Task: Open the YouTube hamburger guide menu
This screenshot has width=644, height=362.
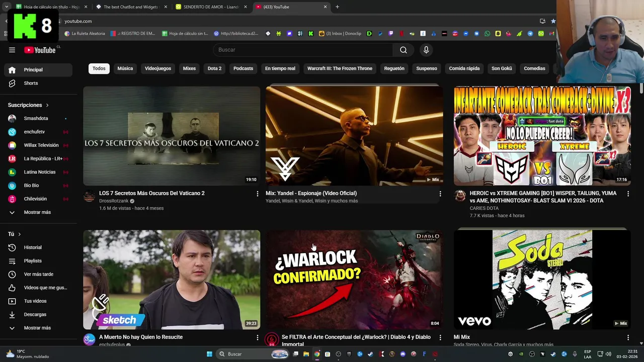Action: [12, 50]
